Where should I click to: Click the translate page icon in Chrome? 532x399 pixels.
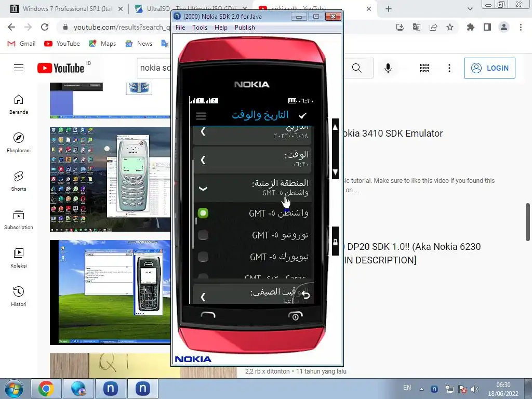pos(416,27)
